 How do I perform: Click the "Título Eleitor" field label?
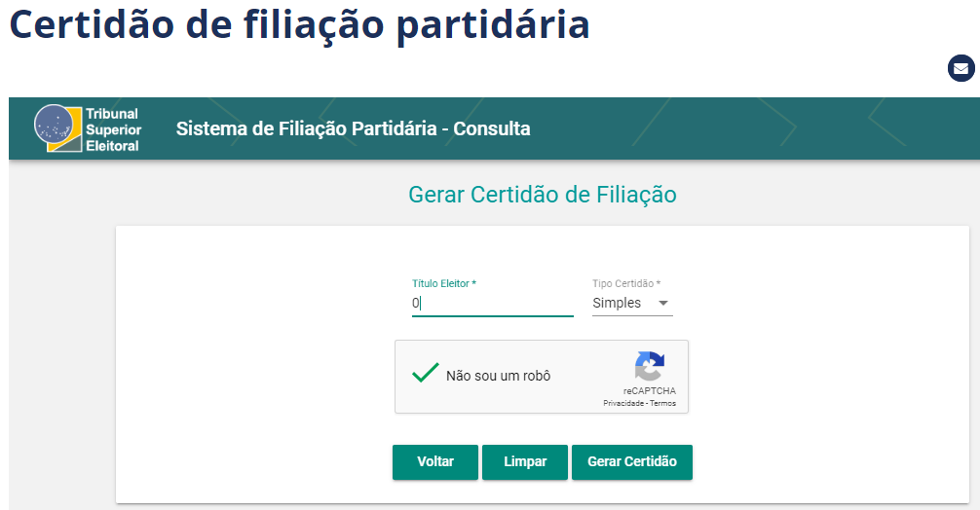(x=443, y=283)
